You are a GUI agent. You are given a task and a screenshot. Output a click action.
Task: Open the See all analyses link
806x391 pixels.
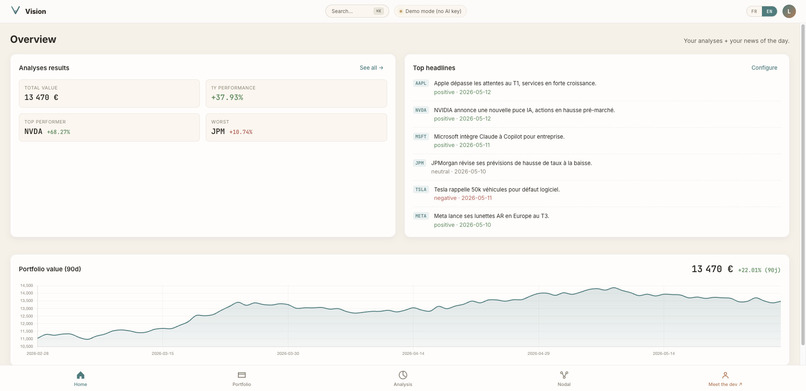371,67
